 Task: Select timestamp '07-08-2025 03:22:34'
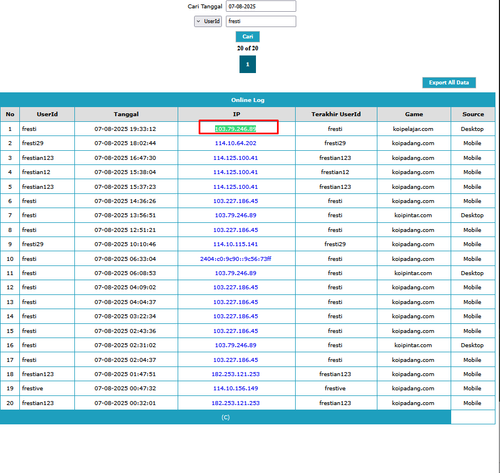coord(125,316)
